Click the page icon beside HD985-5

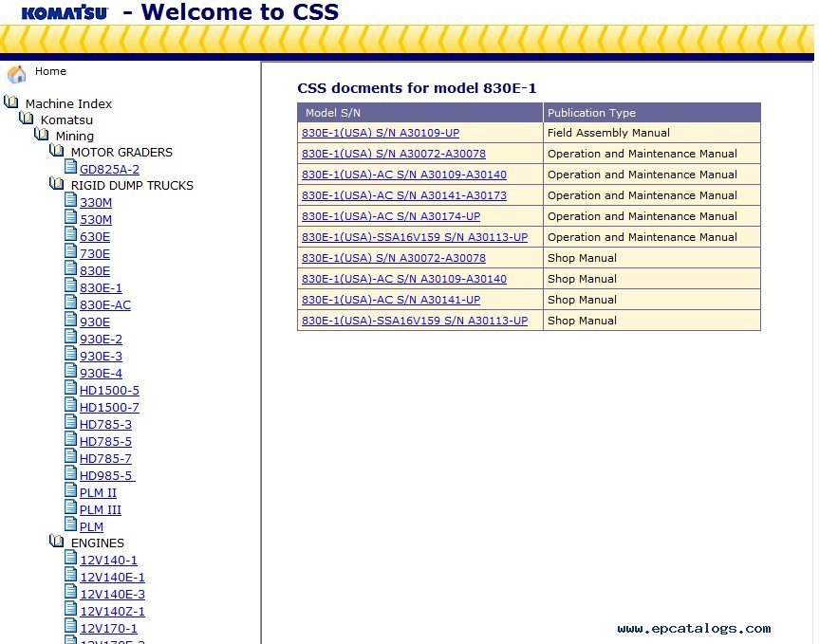[x=70, y=473]
